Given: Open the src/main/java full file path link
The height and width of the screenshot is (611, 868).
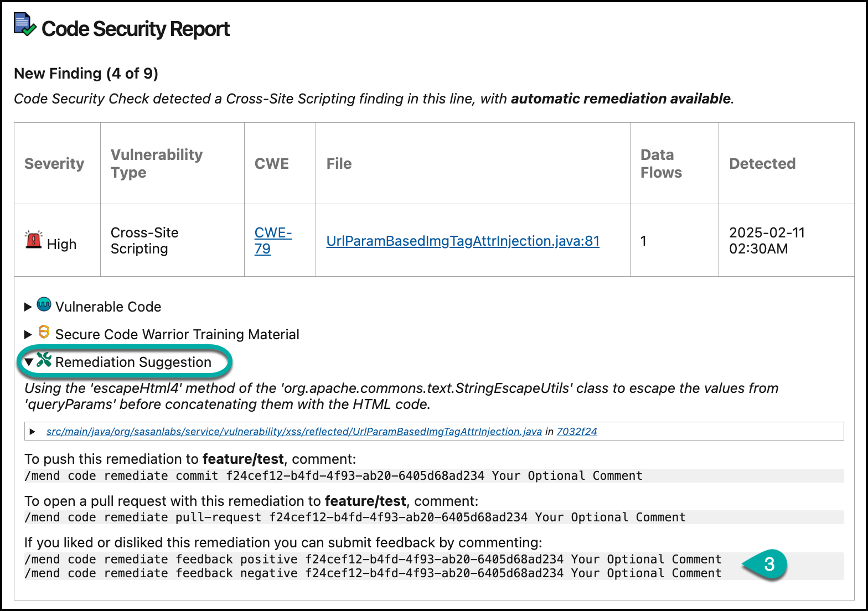Looking at the screenshot, I should [294, 432].
